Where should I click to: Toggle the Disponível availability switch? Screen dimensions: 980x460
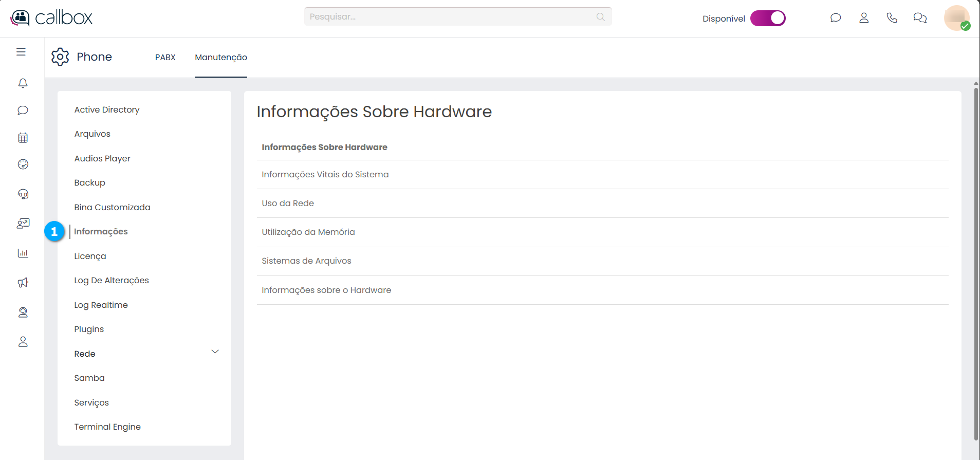click(768, 19)
